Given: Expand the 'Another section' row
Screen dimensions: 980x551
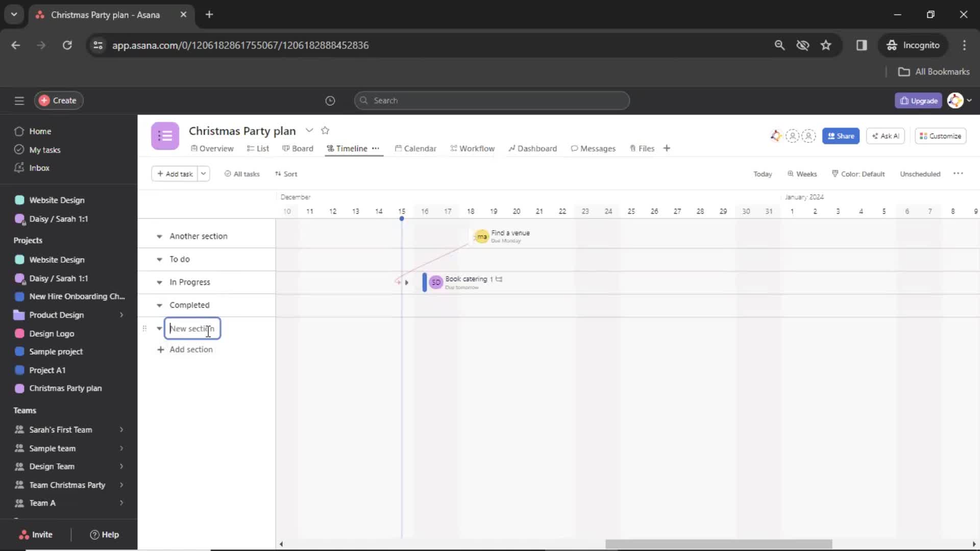Looking at the screenshot, I should click(159, 236).
